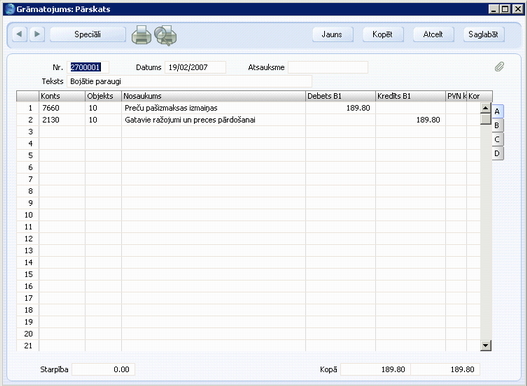This screenshot has width=527, height=386.
Task: Click the empty Atsauksme field
Action: pyautogui.click(x=328, y=67)
